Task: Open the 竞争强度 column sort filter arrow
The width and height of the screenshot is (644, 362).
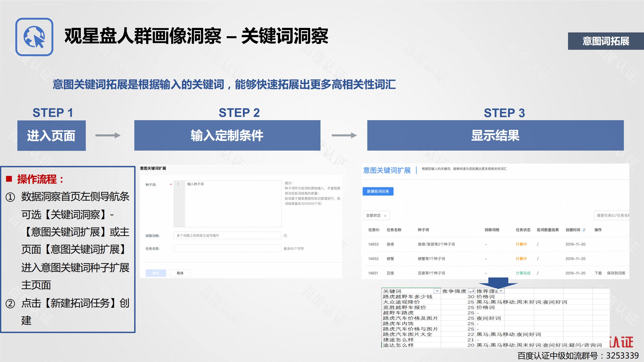Action: click(x=471, y=291)
